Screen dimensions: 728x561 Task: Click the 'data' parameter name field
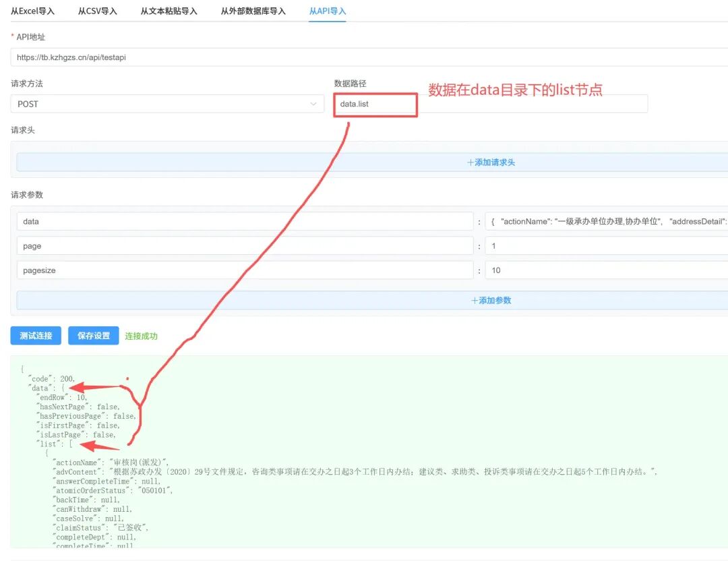coord(245,222)
